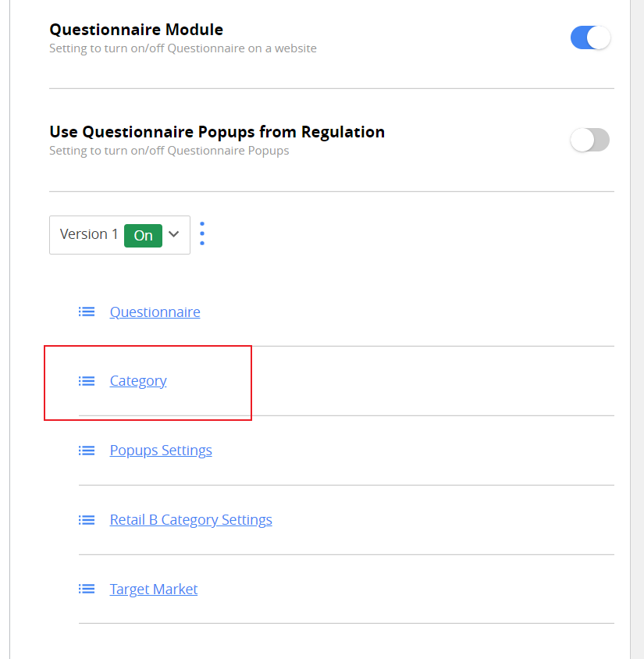This screenshot has width=644, height=659.
Task: Toggle the Questionnaire Module switch off
Action: (x=590, y=37)
